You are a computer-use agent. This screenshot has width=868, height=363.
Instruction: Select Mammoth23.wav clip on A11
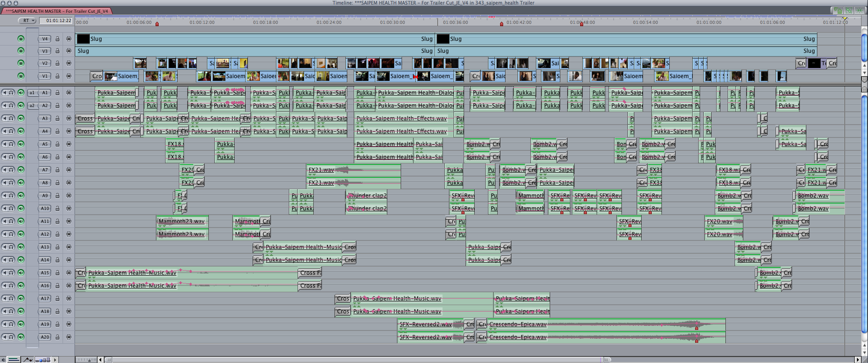[182, 221]
